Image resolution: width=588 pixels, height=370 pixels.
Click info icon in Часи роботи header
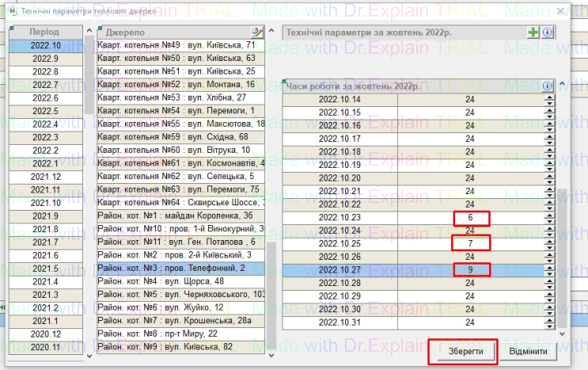pyautogui.click(x=547, y=86)
